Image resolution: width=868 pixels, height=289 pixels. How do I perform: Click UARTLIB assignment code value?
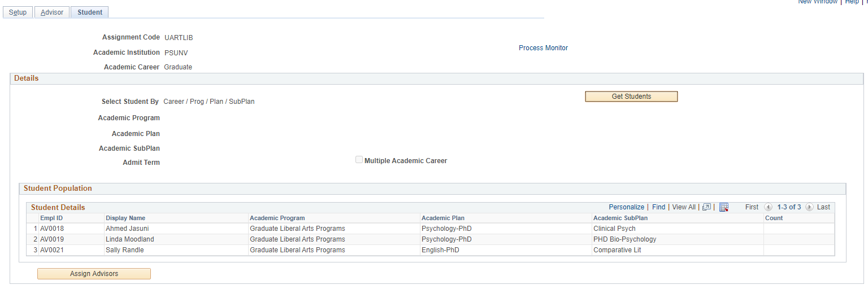click(179, 38)
